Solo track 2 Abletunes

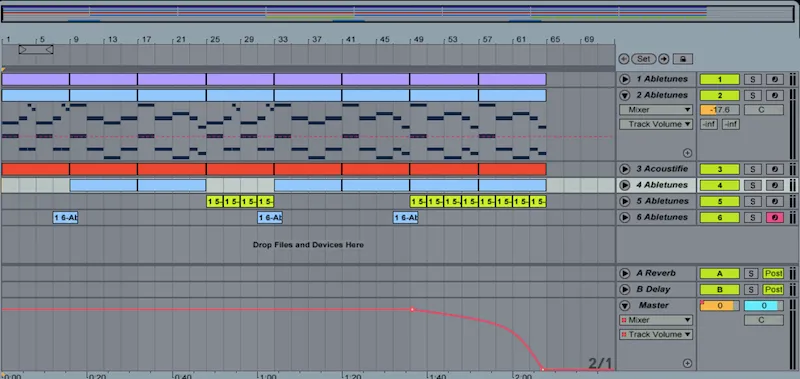click(x=752, y=95)
